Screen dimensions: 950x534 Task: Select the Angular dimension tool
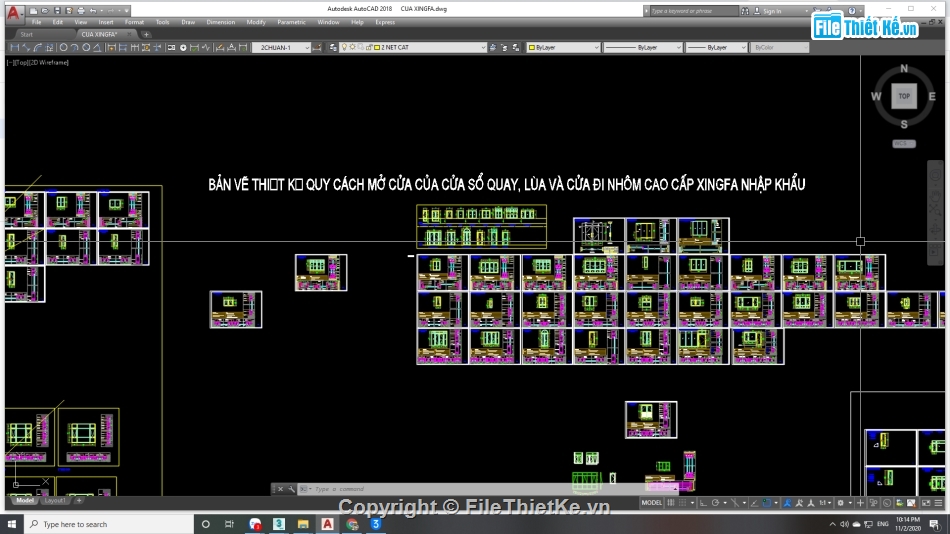coord(98,47)
